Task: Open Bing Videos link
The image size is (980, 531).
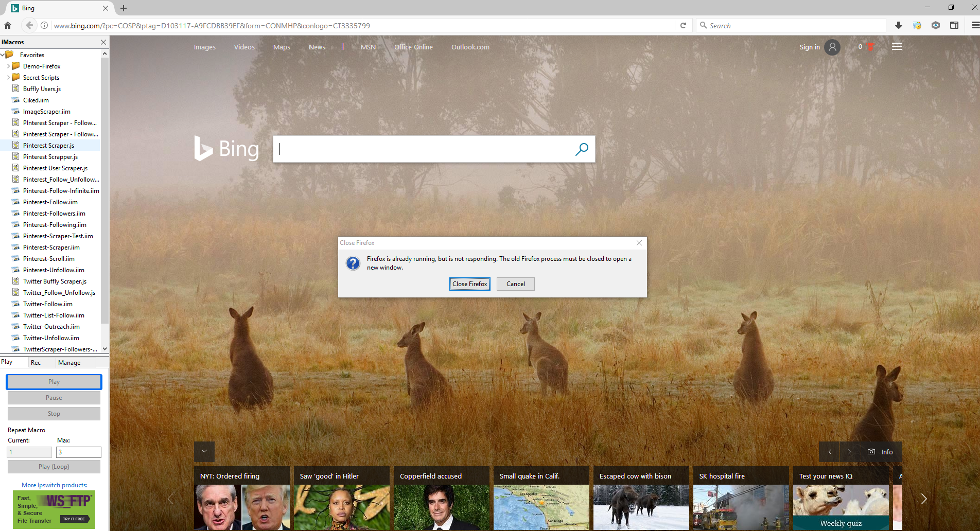Action: (244, 47)
